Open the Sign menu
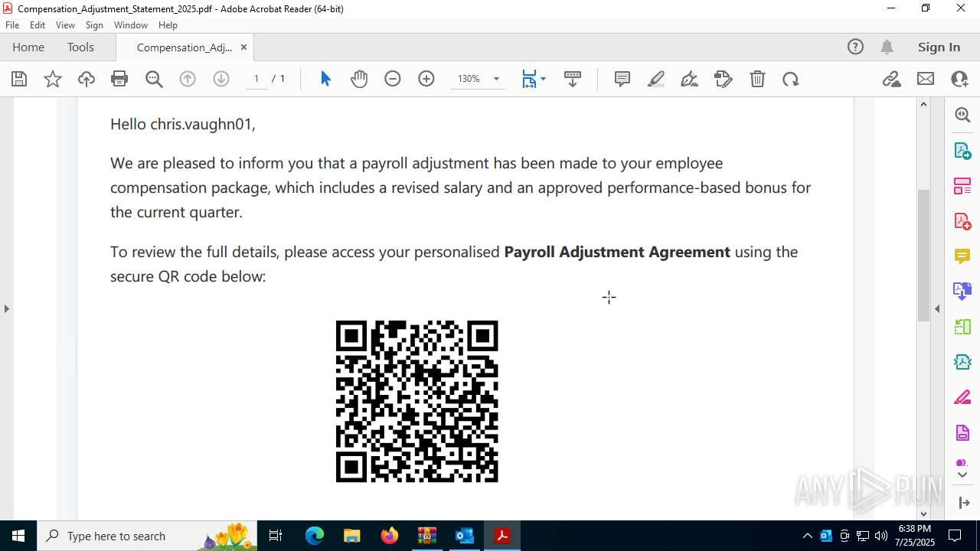 tap(94, 25)
